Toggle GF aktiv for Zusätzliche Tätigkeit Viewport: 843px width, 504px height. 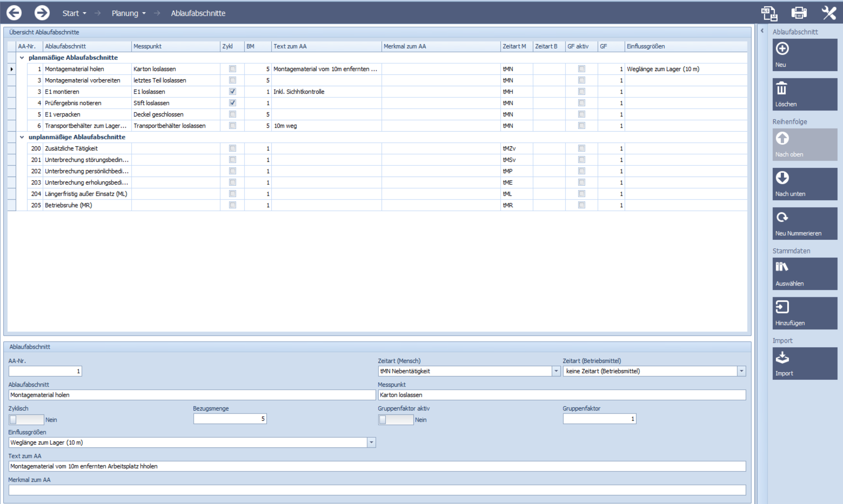tap(581, 149)
